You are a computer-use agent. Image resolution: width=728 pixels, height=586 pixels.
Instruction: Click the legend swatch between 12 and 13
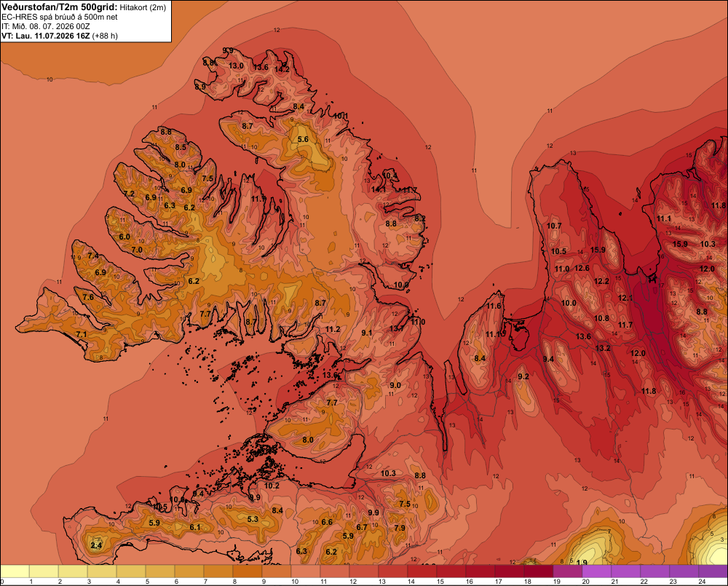364,571
